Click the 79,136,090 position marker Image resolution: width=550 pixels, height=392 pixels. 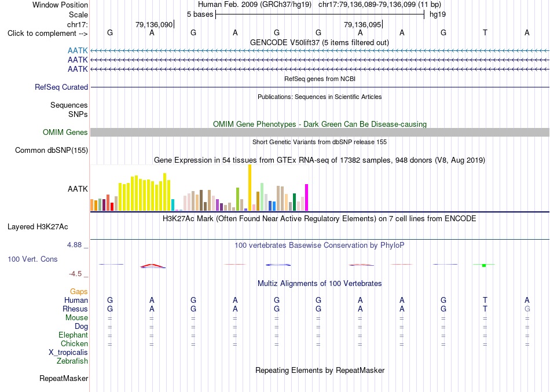pyautogui.click(x=155, y=24)
